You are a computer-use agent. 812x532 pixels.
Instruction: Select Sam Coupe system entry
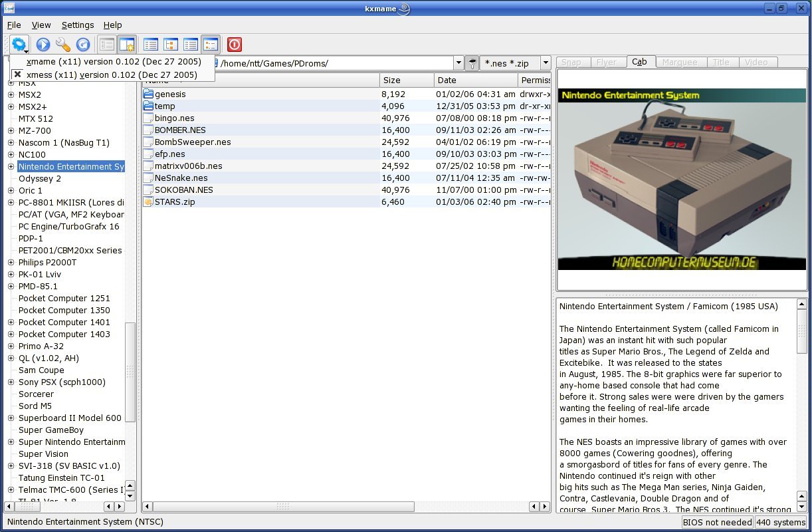[x=41, y=370]
